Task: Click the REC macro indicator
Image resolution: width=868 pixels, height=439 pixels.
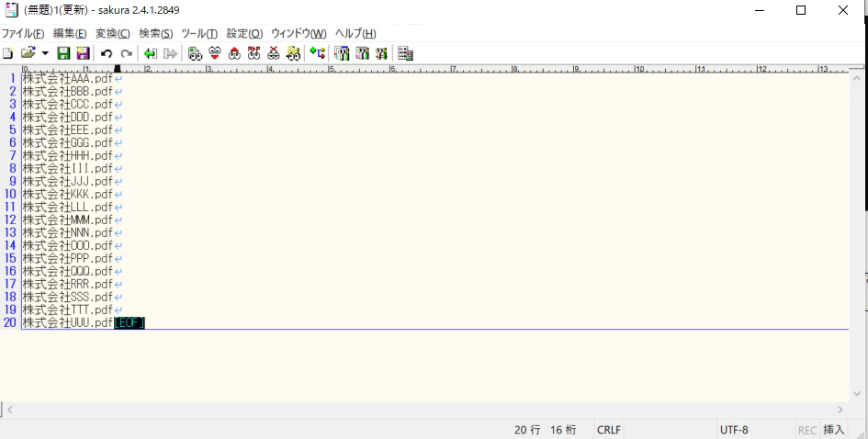Action: (x=807, y=430)
